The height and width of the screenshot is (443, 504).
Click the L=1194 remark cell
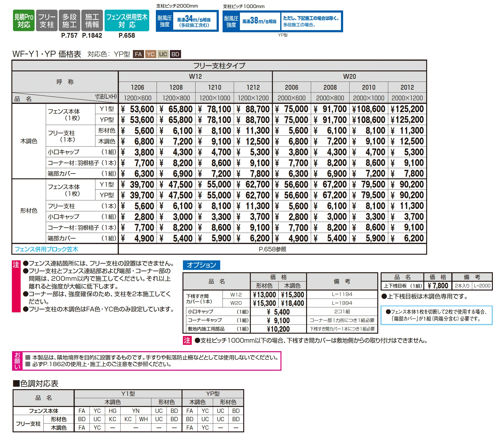pos(342,294)
